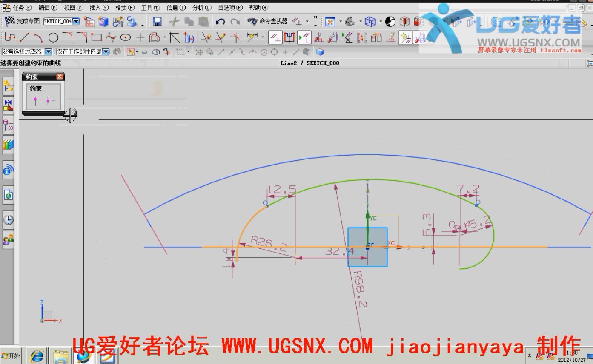Click the Fit view icon
Image resolution: width=593 pixels, height=364 pixels.
[x=330, y=21]
